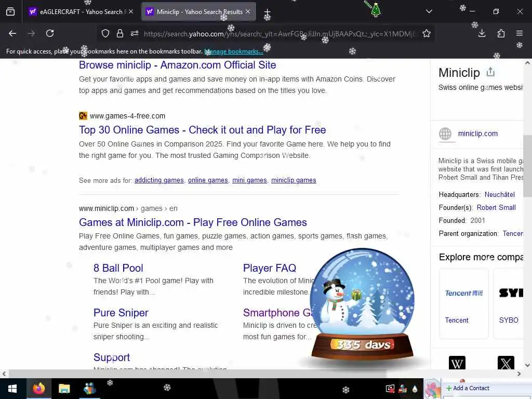The width and height of the screenshot is (532, 399).
Task: Click the Christmas tree desktop decoration icon
Action: 375,9
